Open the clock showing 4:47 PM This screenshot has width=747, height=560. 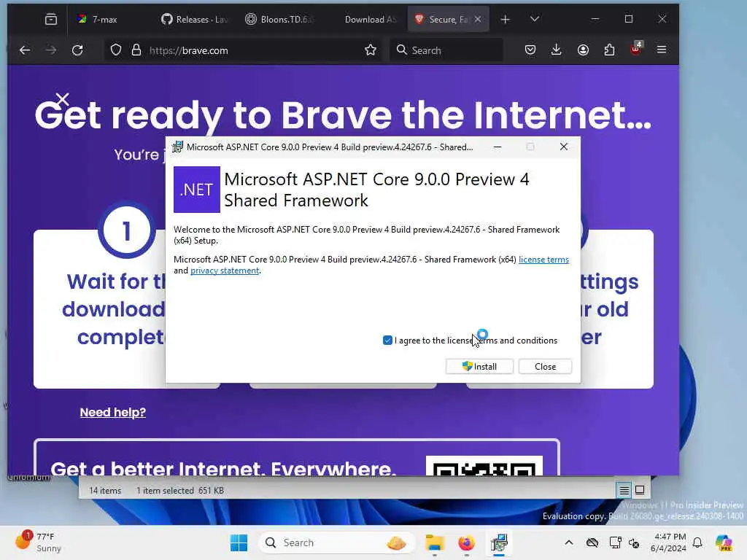(669, 542)
